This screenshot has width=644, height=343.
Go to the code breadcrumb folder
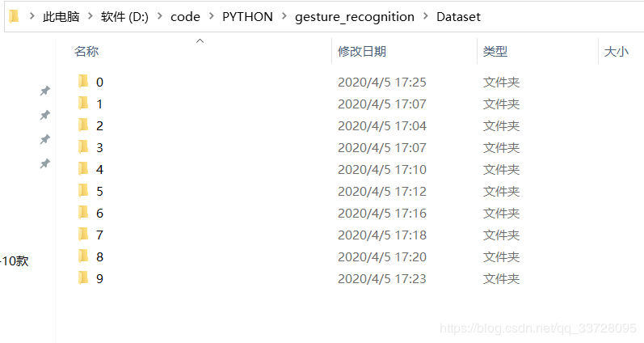point(185,17)
